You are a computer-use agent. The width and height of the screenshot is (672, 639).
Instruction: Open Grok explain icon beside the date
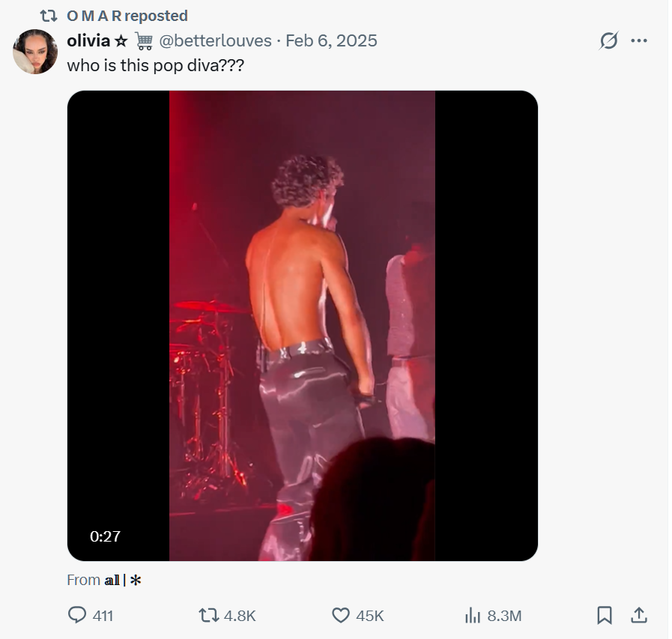[x=608, y=40]
